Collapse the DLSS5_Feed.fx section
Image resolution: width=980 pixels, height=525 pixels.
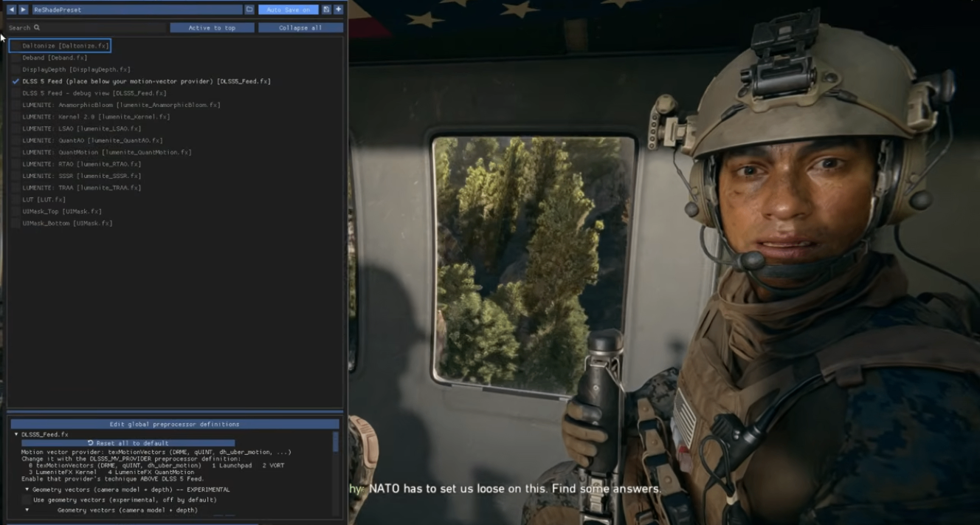coord(16,435)
